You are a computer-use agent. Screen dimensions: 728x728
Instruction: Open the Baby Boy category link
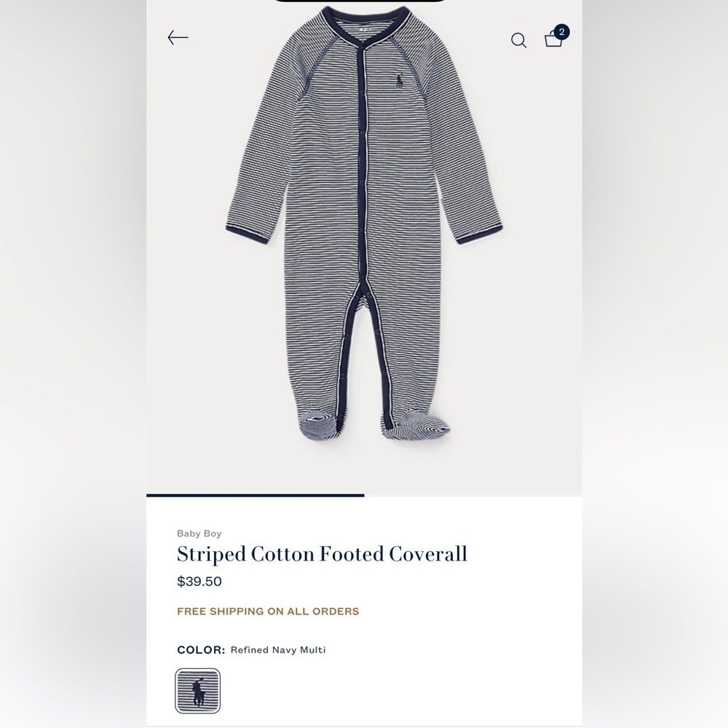click(199, 534)
